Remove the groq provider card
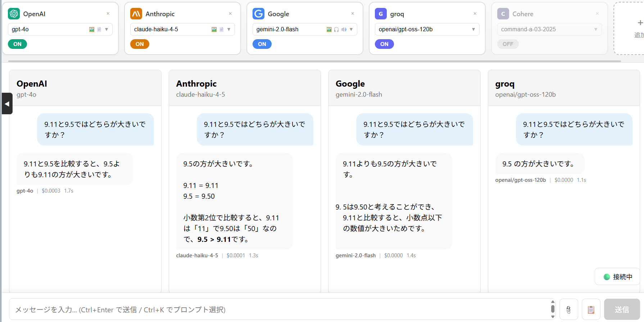 click(475, 14)
